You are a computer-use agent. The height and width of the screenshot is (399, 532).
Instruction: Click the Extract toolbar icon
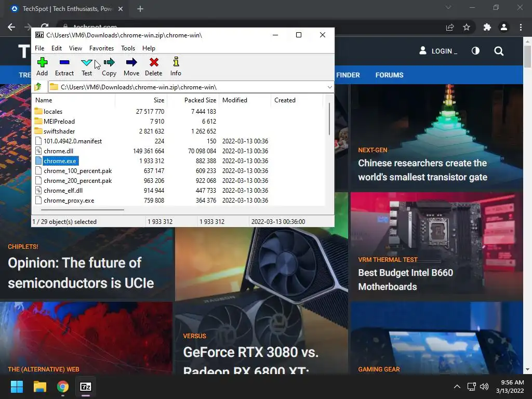[64, 66]
